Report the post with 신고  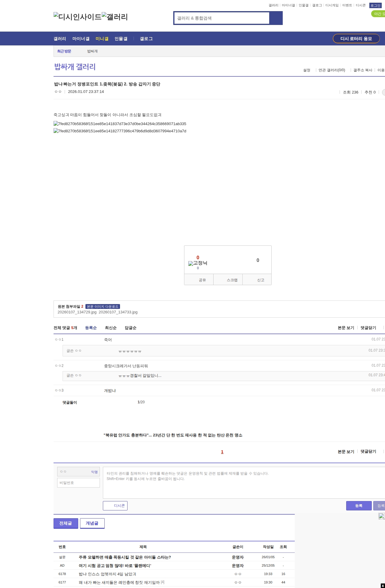click(x=257, y=280)
